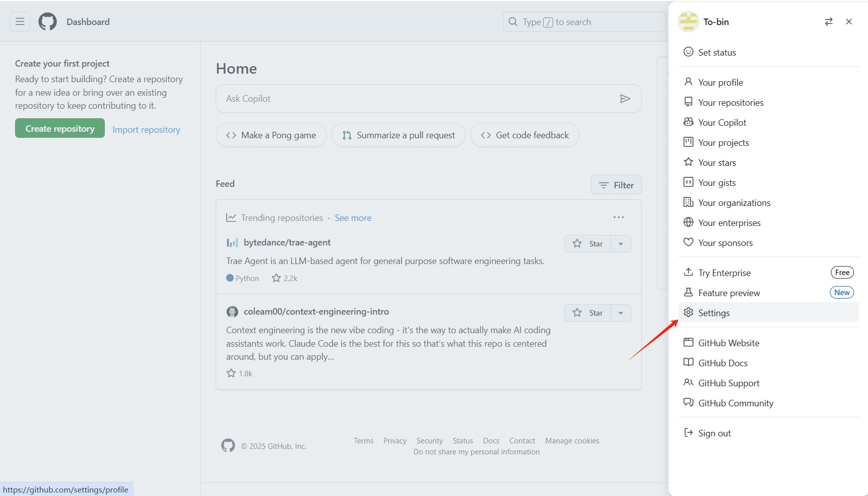Open coleam00/context-engineering-intro repository link
The width and height of the screenshot is (868, 496).
[316, 312]
